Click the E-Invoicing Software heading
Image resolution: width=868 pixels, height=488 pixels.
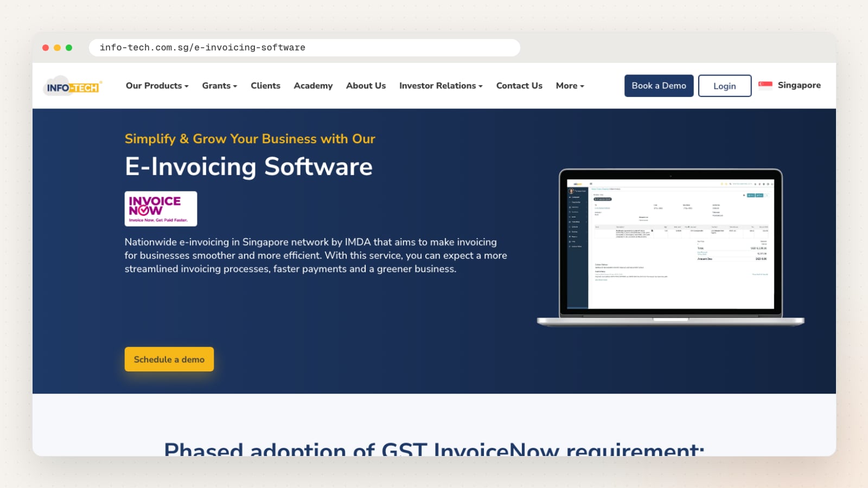(x=248, y=166)
